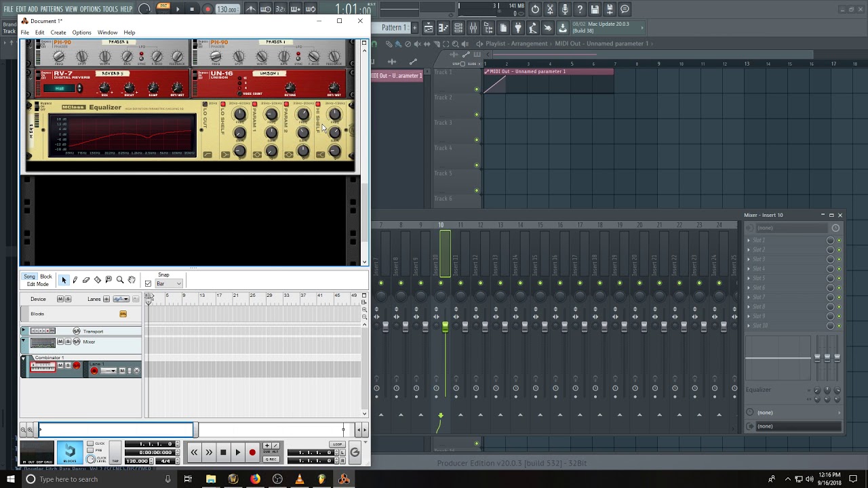Screen dimensions: 868x488
Task: Click the FL Studio microphone recording icon
Action: (x=565, y=9)
